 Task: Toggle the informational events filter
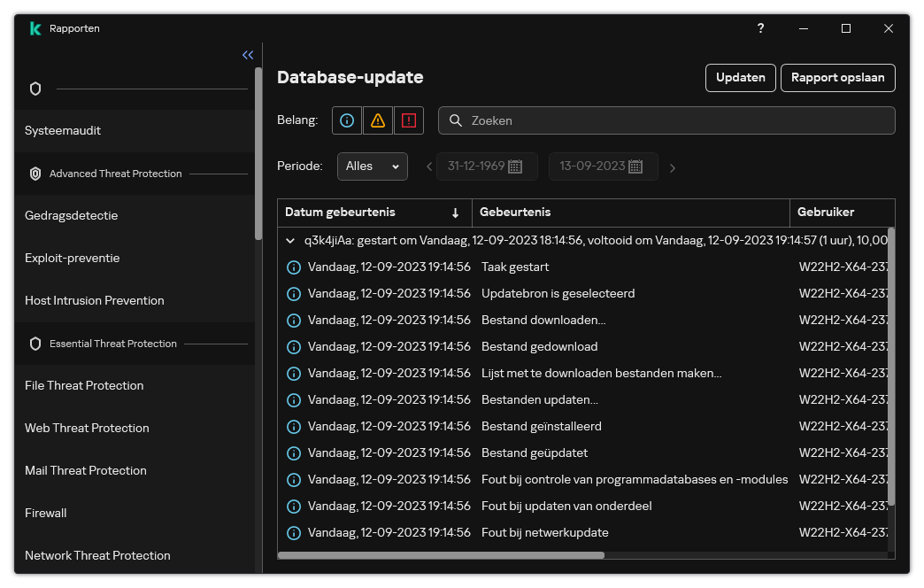click(347, 120)
